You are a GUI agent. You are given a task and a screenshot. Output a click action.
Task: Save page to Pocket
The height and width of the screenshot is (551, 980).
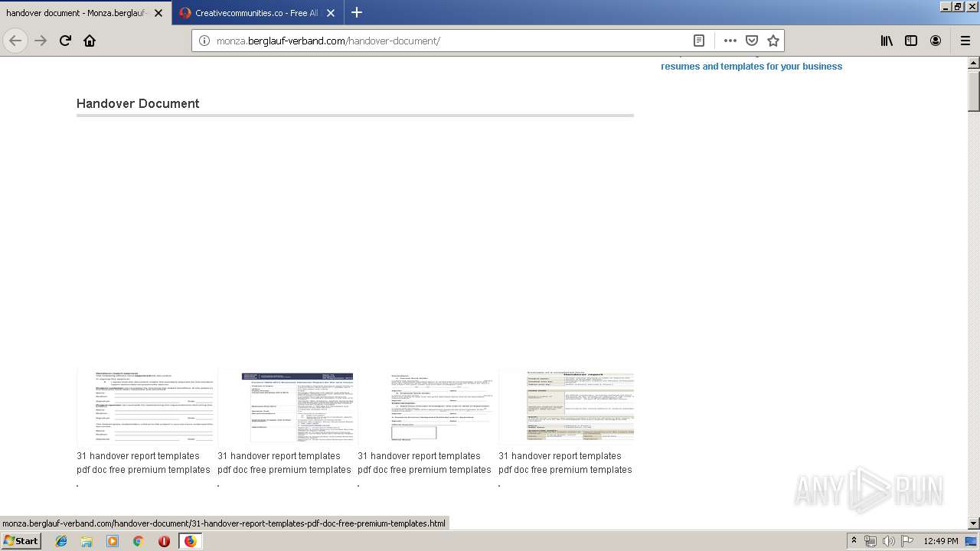pyautogui.click(x=752, y=41)
